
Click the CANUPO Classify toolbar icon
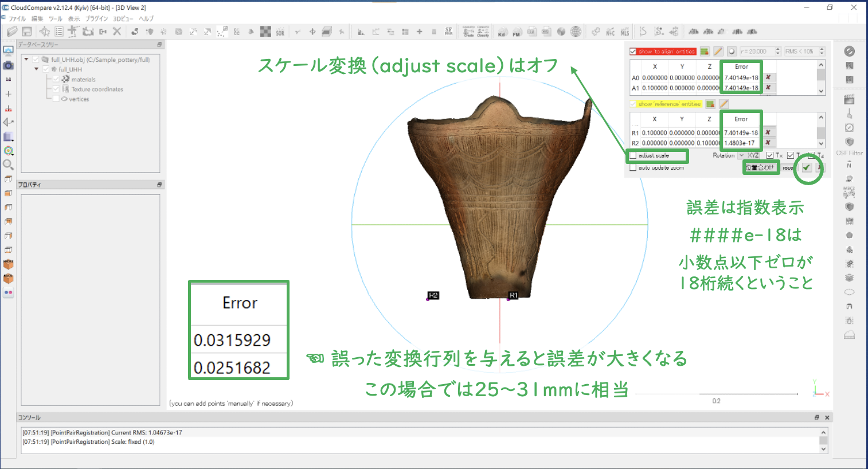pos(483,32)
